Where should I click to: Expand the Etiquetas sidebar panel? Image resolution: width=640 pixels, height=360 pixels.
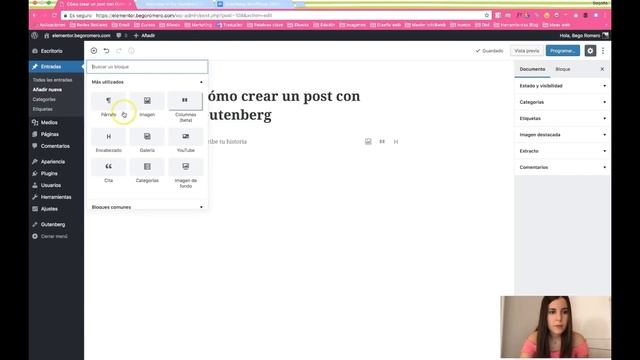(562, 118)
